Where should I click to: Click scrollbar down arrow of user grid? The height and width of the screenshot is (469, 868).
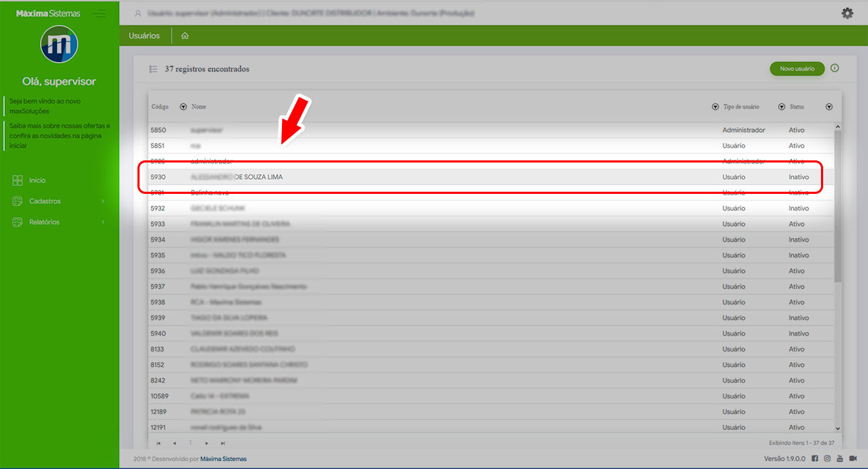coord(837,428)
